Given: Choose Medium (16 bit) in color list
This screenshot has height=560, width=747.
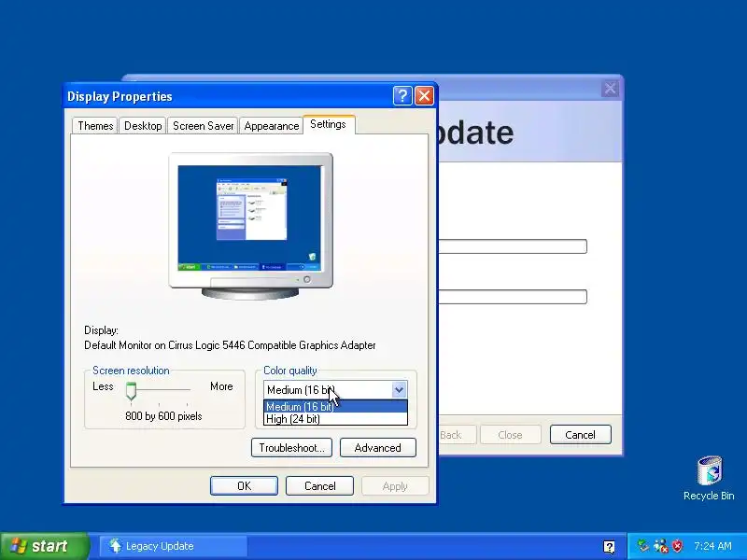Looking at the screenshot, I should 335,407.
